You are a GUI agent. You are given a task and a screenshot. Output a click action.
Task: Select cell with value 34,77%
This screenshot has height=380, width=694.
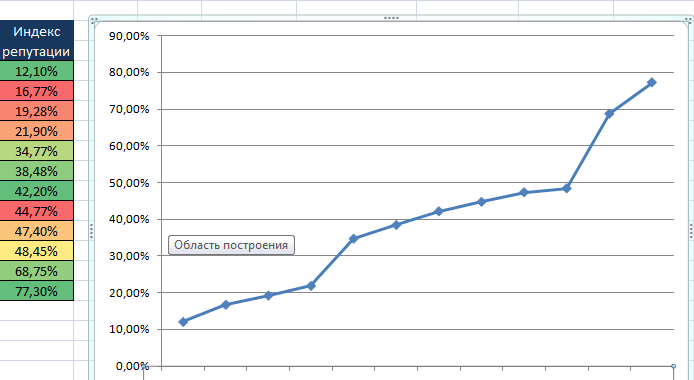[x=36, y=151]
